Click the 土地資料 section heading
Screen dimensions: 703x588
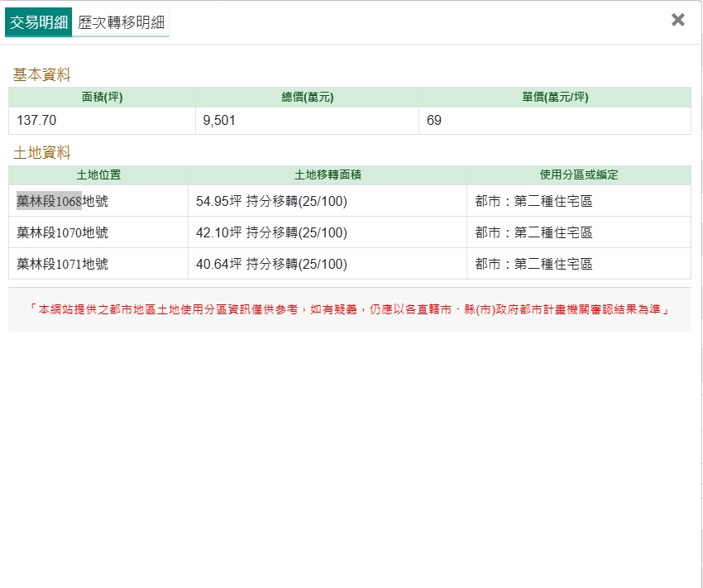(41, 153)
